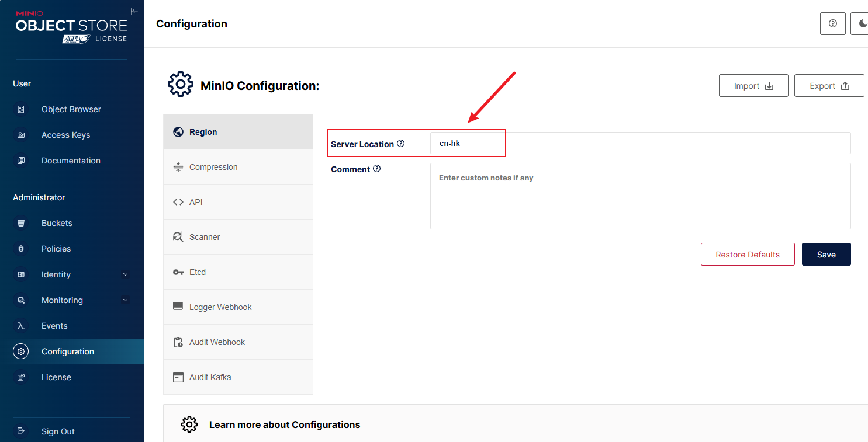Expand Learn more about Configurations section
The image size is (868, 442).
[x=284, y=424]
